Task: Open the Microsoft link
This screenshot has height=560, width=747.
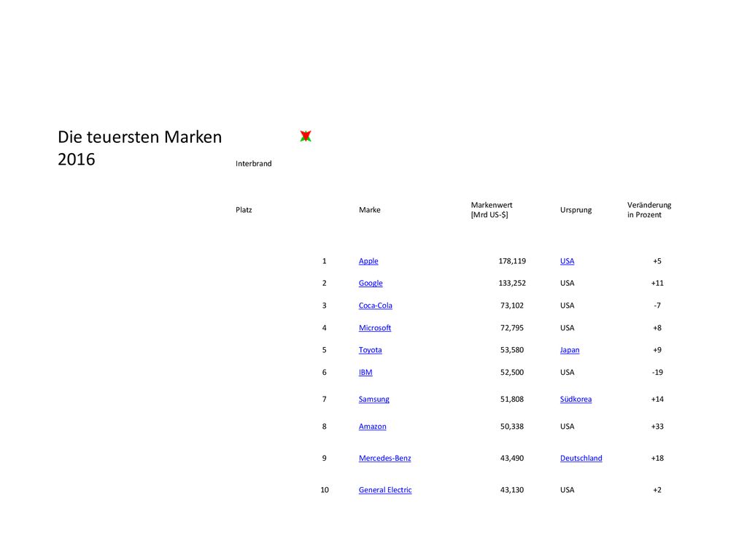Action: click(375, 327)
